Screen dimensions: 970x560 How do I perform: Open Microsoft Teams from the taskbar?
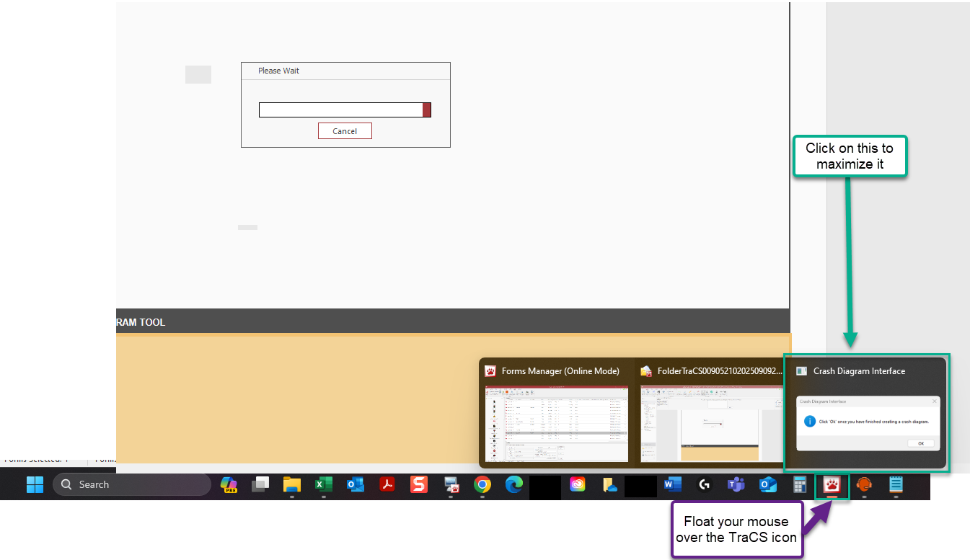pyautogui.click(x=736, y=484)
